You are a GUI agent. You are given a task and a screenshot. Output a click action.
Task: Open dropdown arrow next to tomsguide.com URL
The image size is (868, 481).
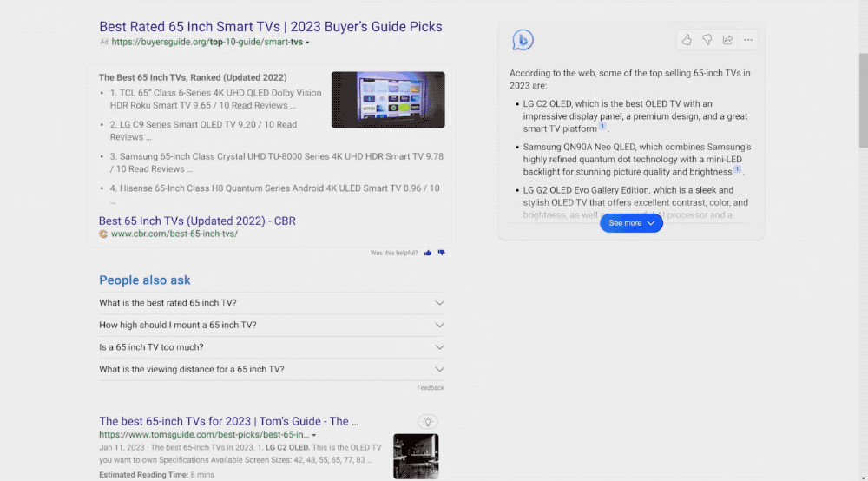314,436
